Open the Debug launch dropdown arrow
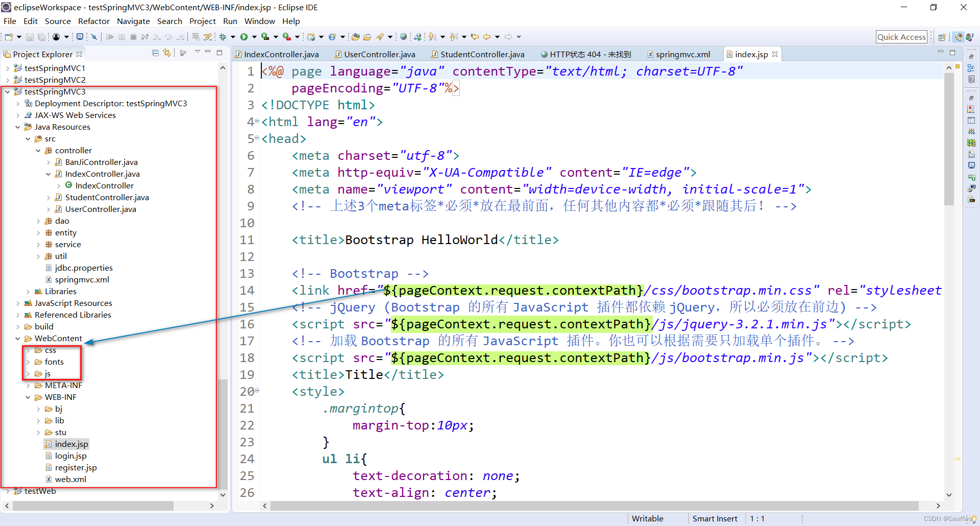The image size is (980, 526). click(x=233, y=37)
